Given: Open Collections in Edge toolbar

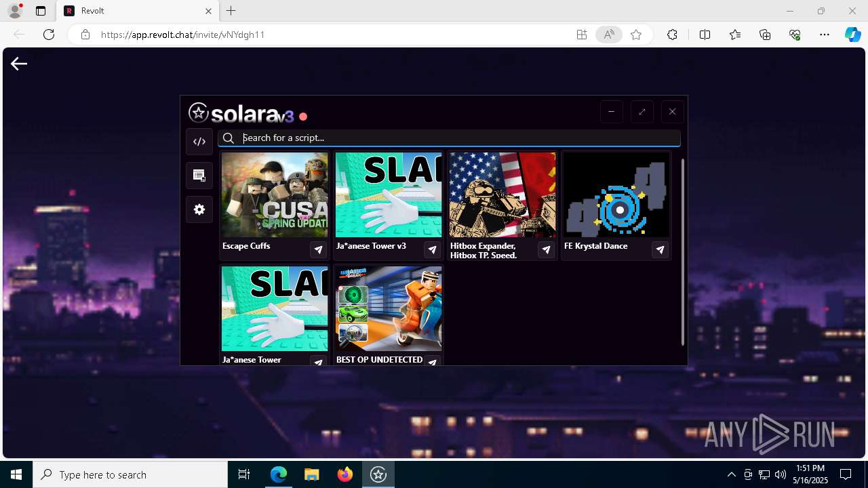Looking at the screenshot, I should (765, 35).
